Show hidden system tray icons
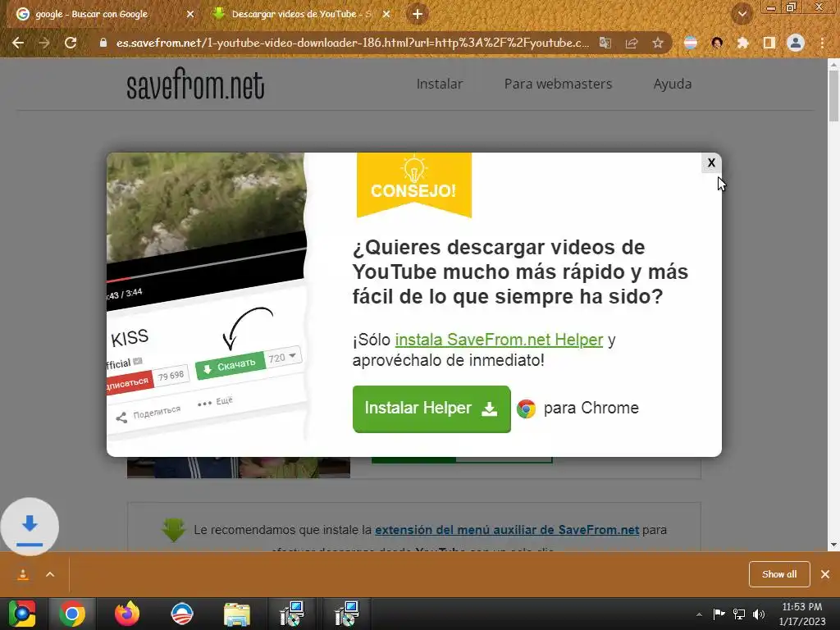Screen dimensions: 840x630 (x=699, y=614)
